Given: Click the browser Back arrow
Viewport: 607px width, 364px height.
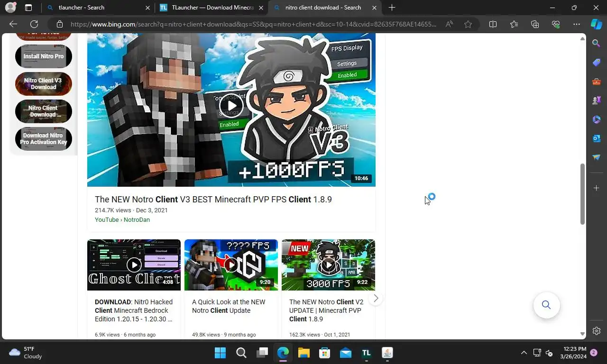Looking at the screenshot, I should pos(13,24).
